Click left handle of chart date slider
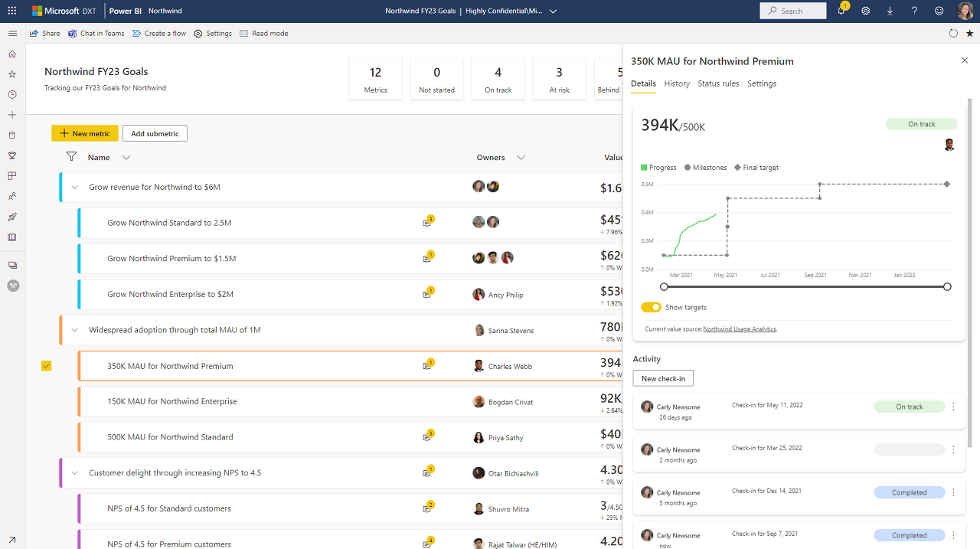 pos(664,286)
